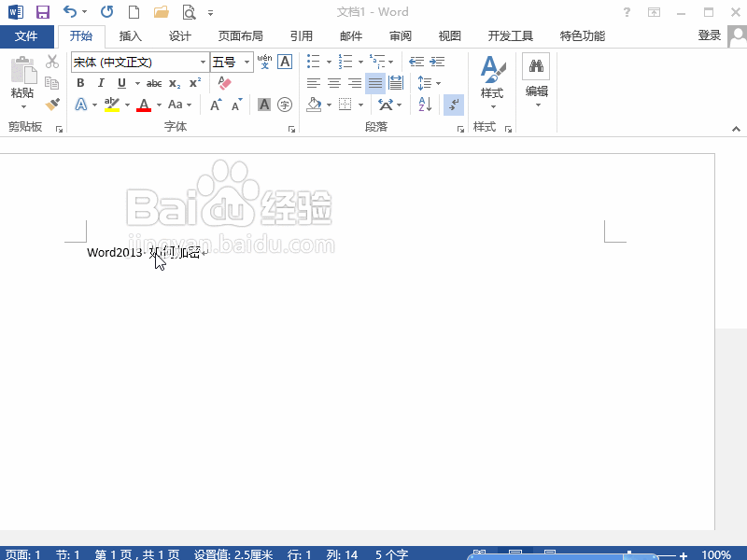The height and width of the screenshot is (560, 747).
Task: Apply the red font color
Action: point(144,105)
